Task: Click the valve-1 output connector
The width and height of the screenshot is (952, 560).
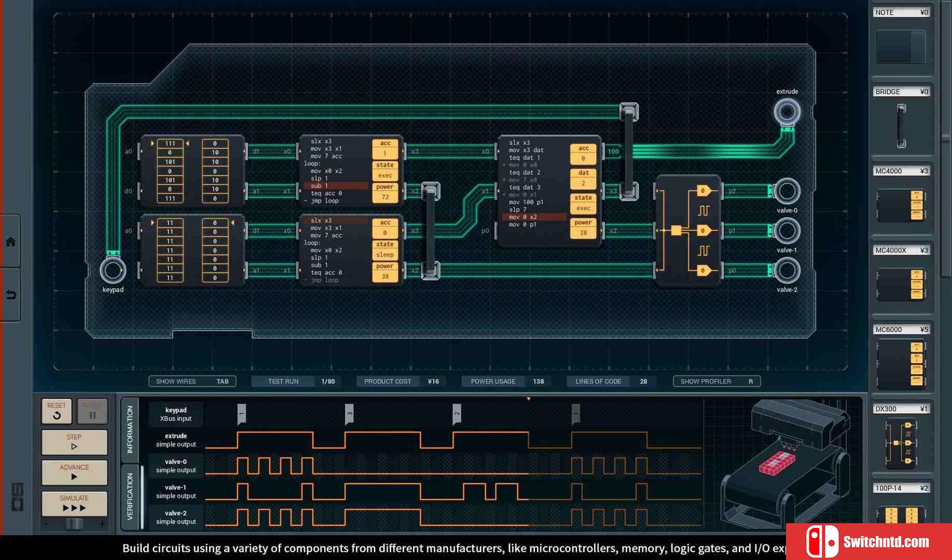Action: [787, 231]
